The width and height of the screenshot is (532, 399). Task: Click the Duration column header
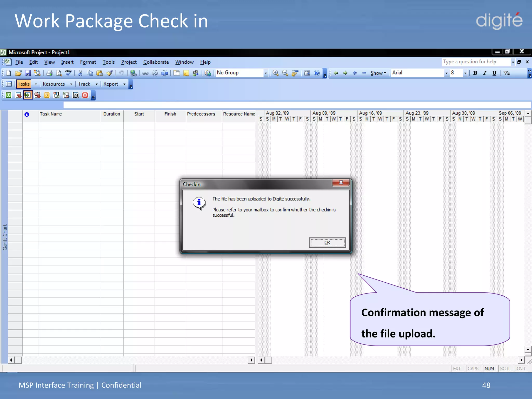(x=112, y=116)
